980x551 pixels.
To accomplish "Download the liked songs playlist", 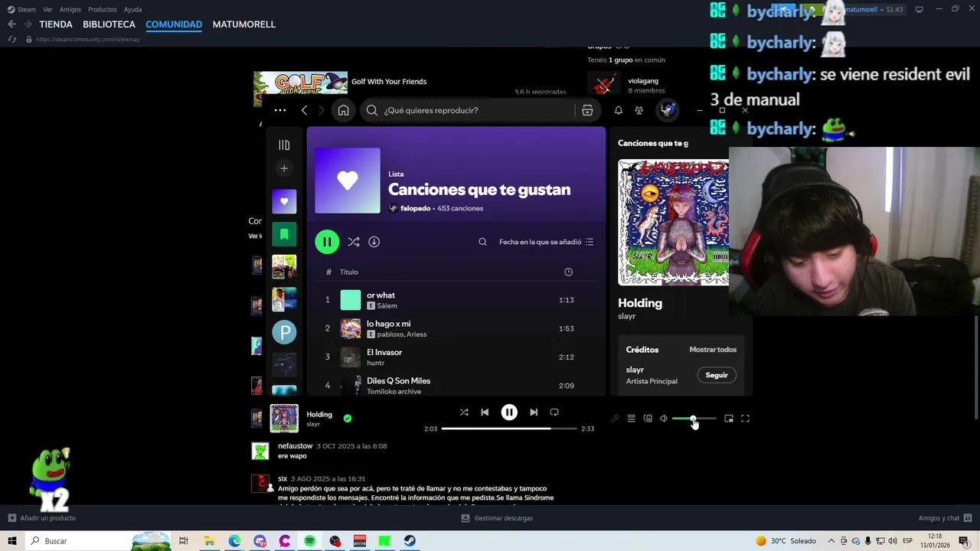I will [x=374, y=242].
